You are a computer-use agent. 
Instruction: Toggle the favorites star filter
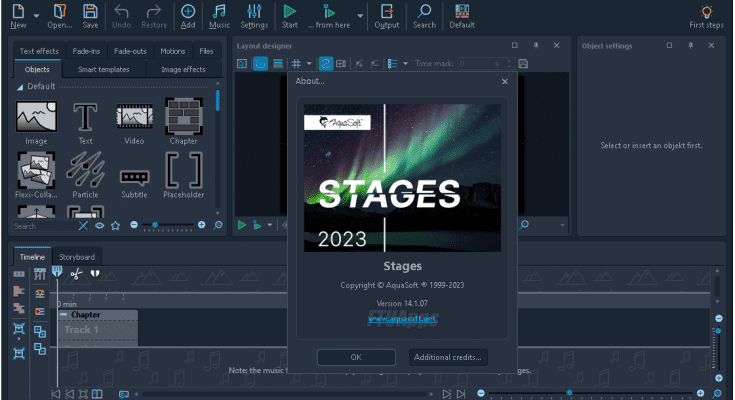(x=115, y=226)
